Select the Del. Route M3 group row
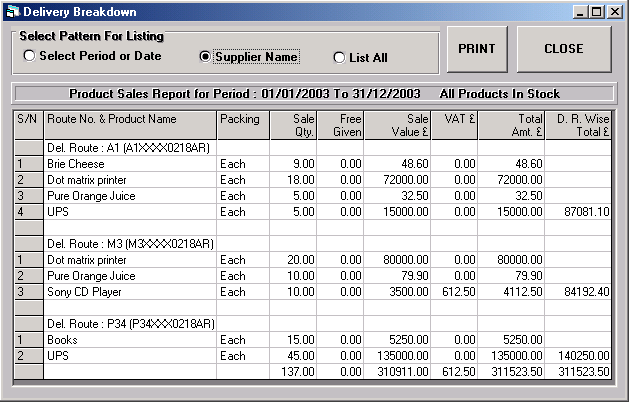629x402 pixels. tap(313, 244)
